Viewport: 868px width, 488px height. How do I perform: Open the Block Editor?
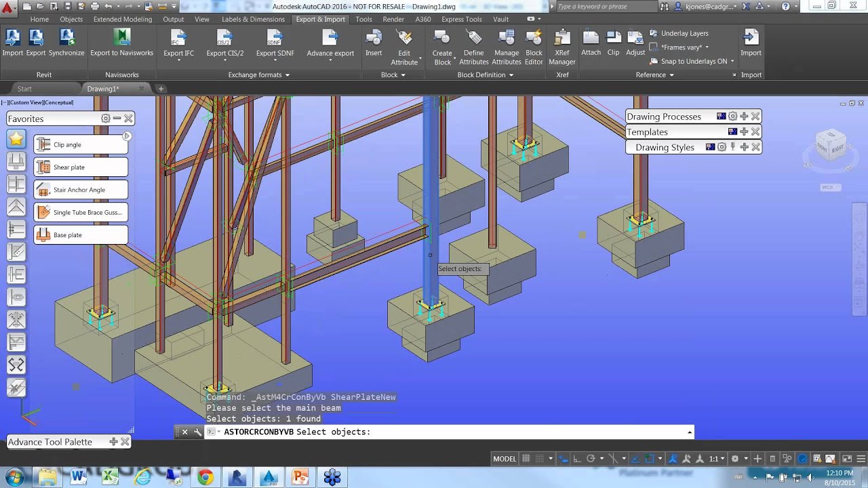(x=534, y=47)
